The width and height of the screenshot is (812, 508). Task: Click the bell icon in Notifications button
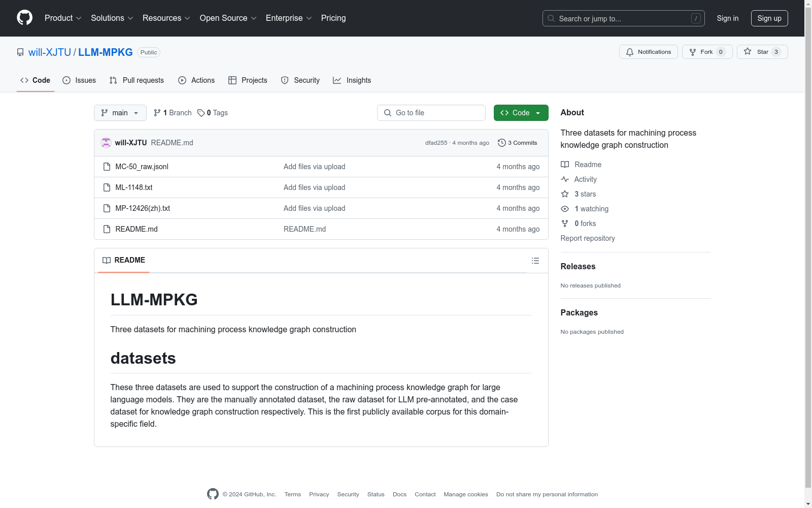point(630,52)
